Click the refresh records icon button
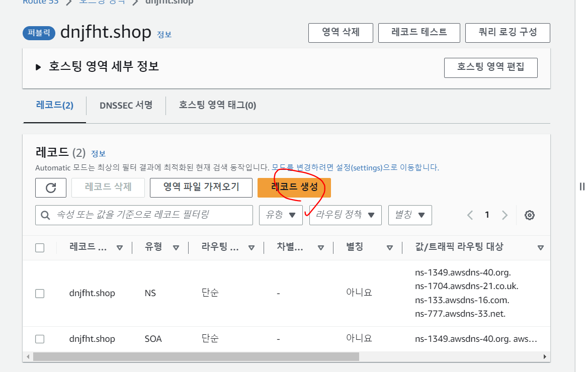588x372 pixels. 51,188
